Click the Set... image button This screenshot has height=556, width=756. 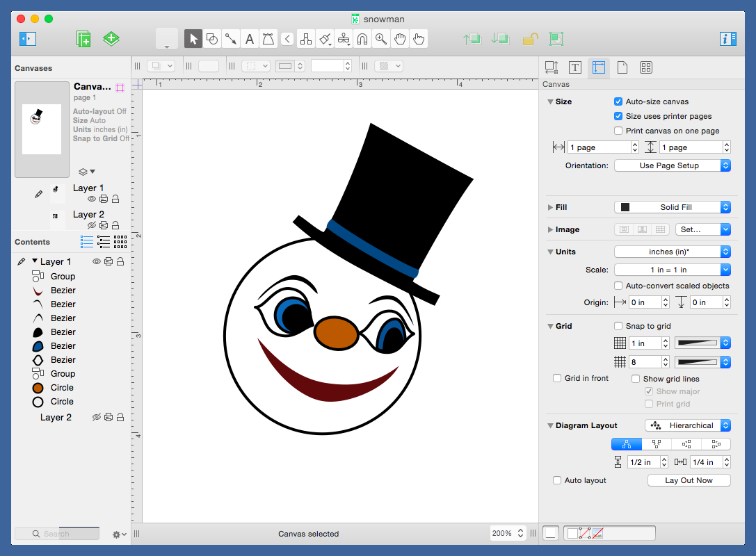(705, 229)
